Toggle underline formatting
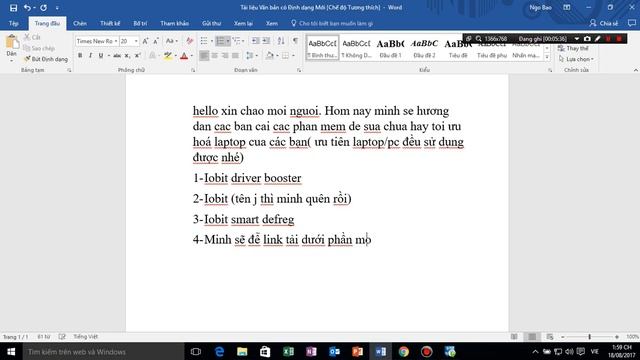Viewport: 640px width, 360px height. pyautogui.click(x=100, y=56)
